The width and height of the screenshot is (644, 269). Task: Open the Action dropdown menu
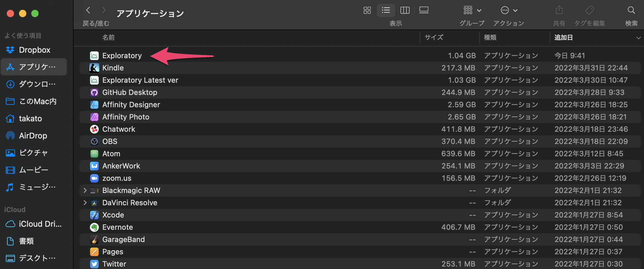(509, 10)
